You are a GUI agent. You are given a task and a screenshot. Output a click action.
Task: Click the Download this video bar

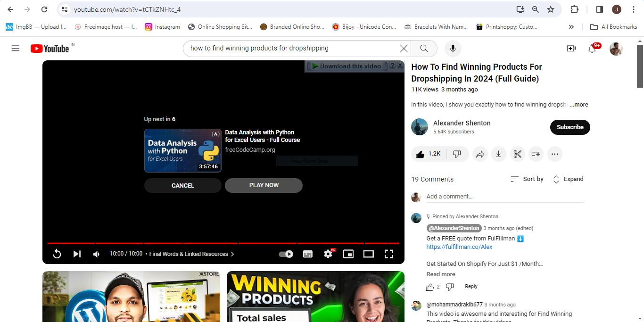click(x=347, y=66)
